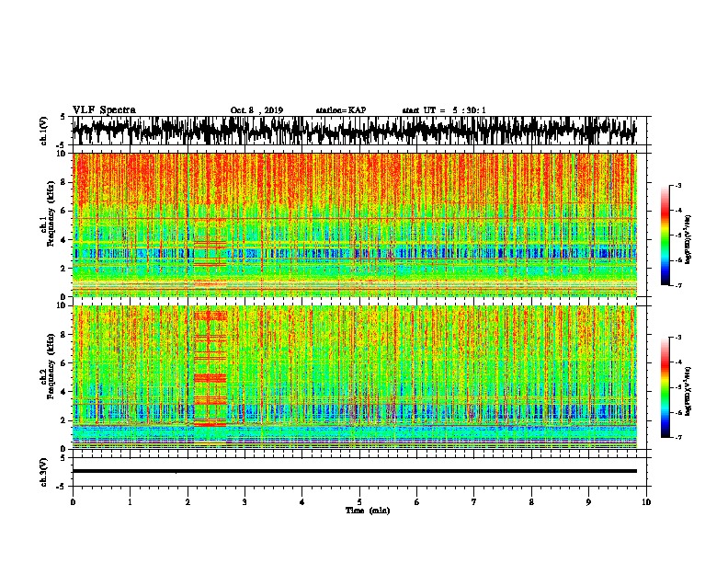This screenshot has height=563, width=728.
Task: Click the ch.1 voltage waveform trace
Action: pos(354,131)
